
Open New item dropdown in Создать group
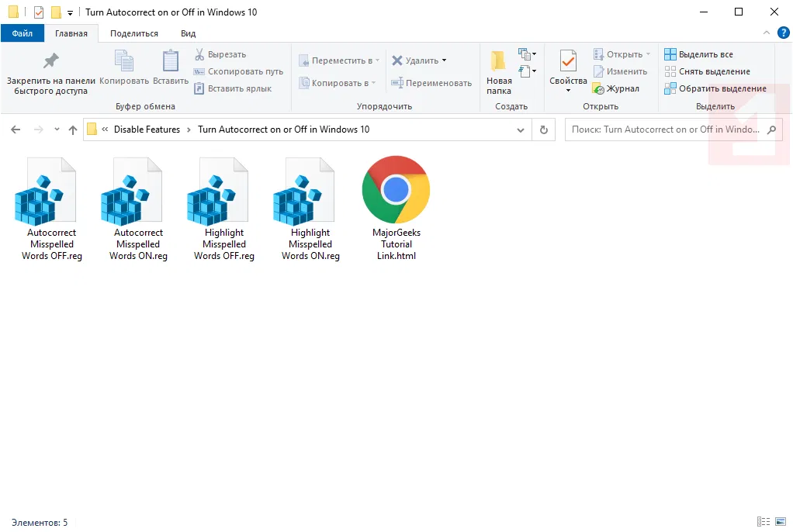(x=527, y=54)
